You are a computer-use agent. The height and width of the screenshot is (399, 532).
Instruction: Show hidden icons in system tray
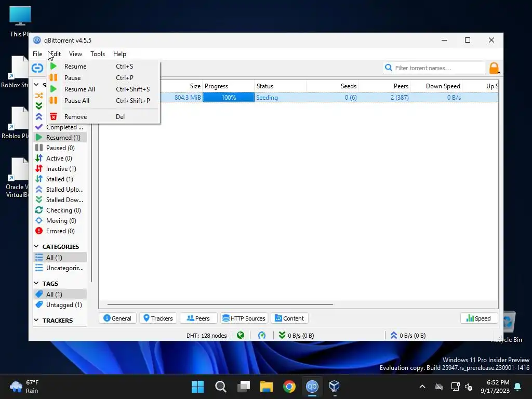(422, 387)
